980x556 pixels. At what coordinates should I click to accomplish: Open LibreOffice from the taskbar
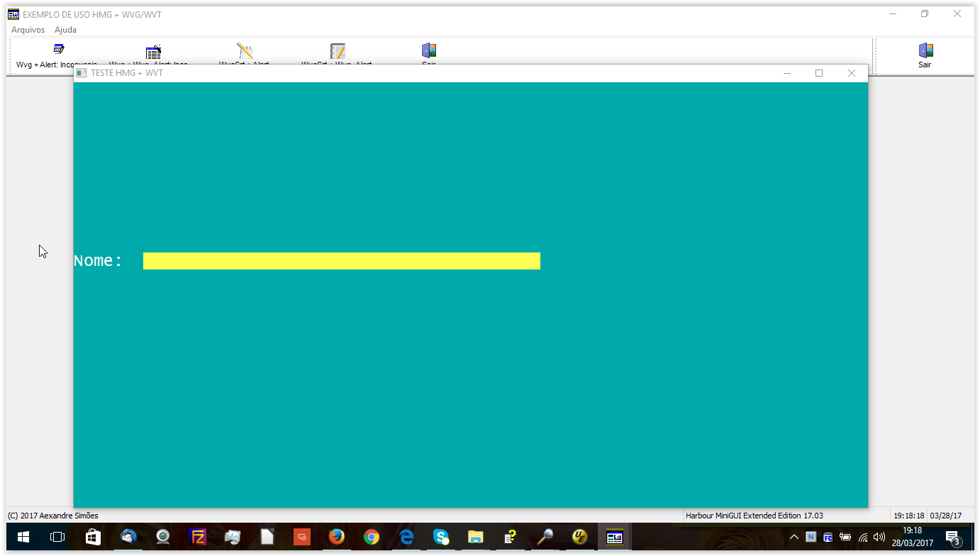point(267,538)
